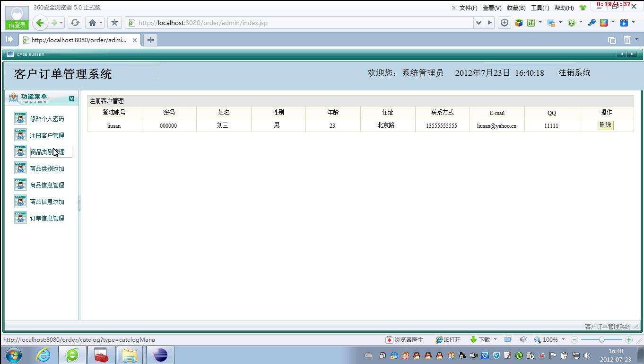Image resolution: width=644 pixels, height=364 pixels.
Task: Open 注册客户管理 in the sidebar
Action: (x=47, y=135)
